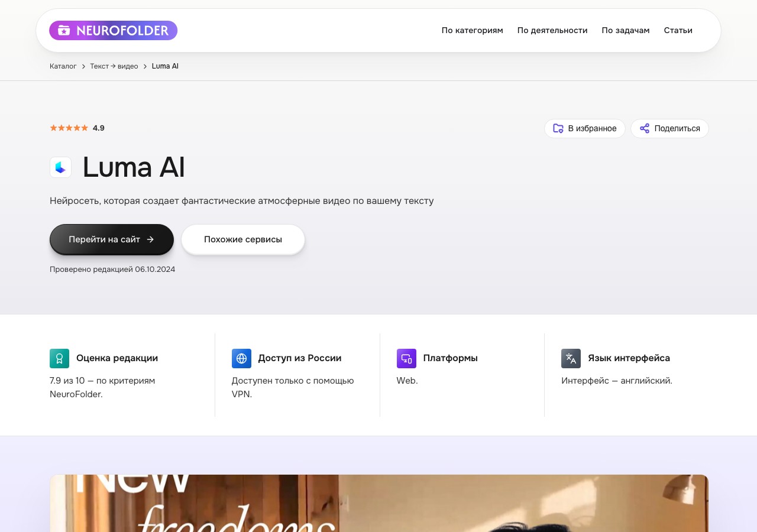Click the Проверено редакцией 06.10.2024 text
Viewport: 757px width, 532px height.
[112, 269]
